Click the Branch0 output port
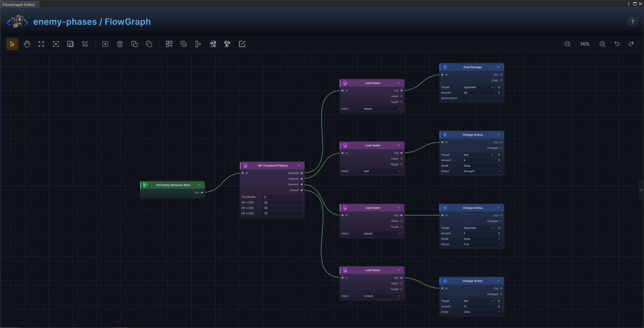The image size is (644, 328). point(302,173)
